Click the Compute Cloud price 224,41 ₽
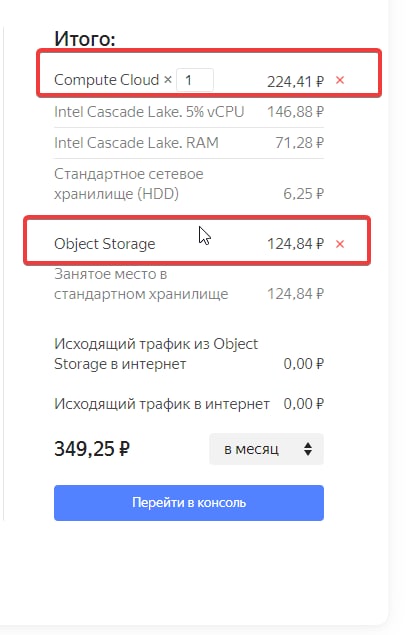Screen dimensions: 410x635 click(295, 81)
